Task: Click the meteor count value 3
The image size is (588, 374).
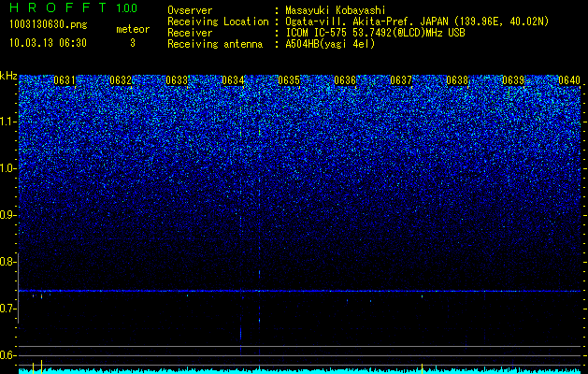Action: point(133,43)
